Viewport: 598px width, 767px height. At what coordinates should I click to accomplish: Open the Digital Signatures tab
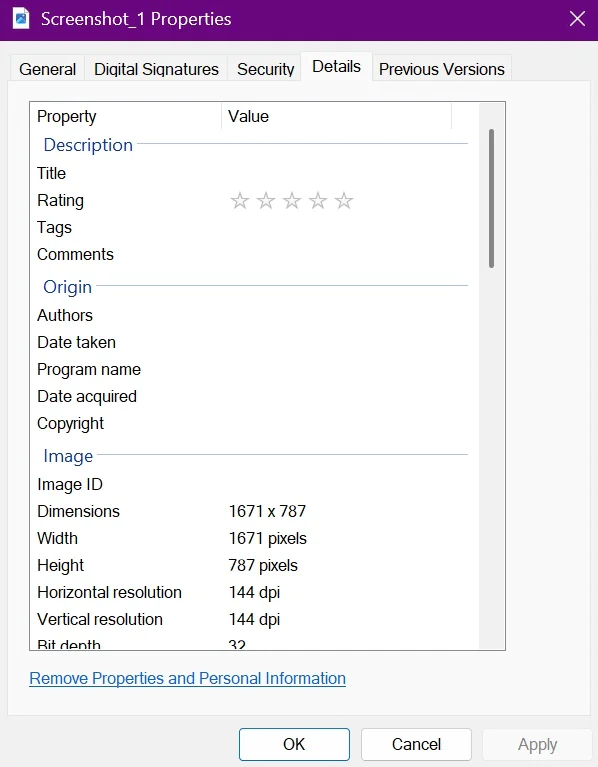pos(156,69)
